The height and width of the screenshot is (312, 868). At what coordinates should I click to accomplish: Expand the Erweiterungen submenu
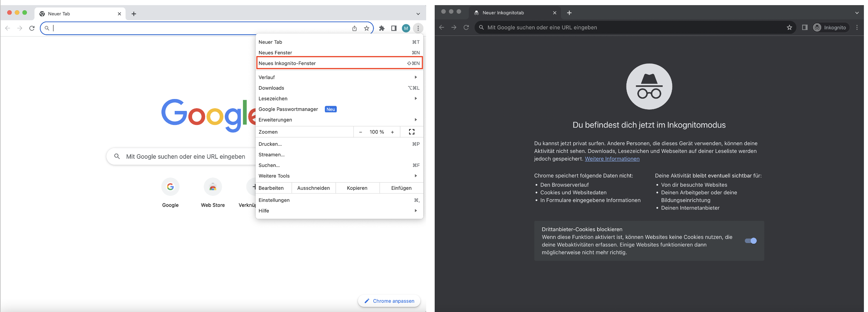coord(339,119)
